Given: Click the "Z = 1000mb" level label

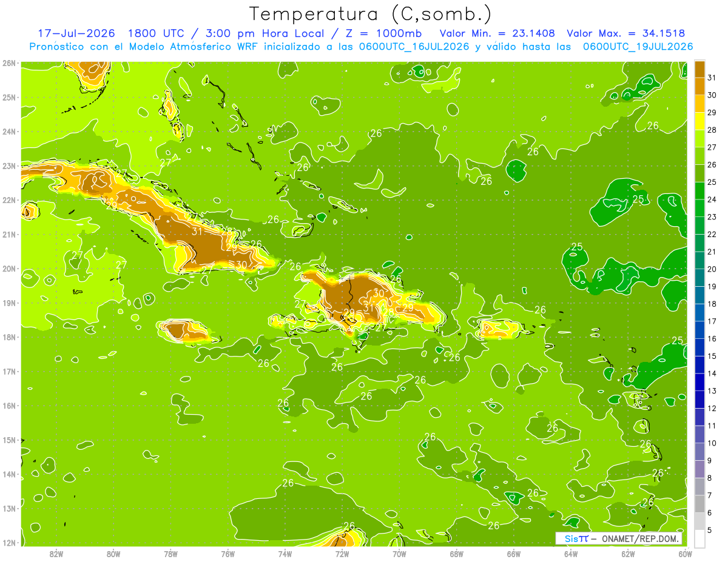Looking at the screenshot, I should coord(382,33).
